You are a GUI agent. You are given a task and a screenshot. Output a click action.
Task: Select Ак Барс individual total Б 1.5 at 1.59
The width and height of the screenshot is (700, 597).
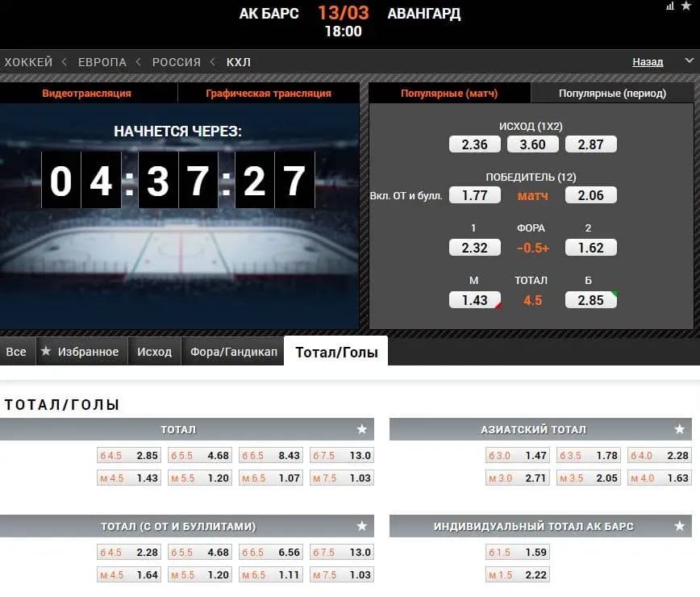pyautogui.click(x=518, y=553)
